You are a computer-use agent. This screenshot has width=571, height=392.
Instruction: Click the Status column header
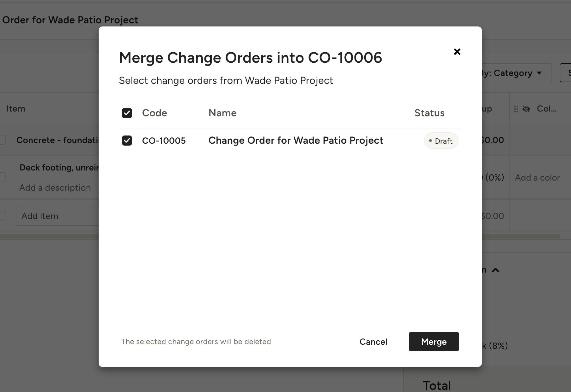click(x=429, y=113)
